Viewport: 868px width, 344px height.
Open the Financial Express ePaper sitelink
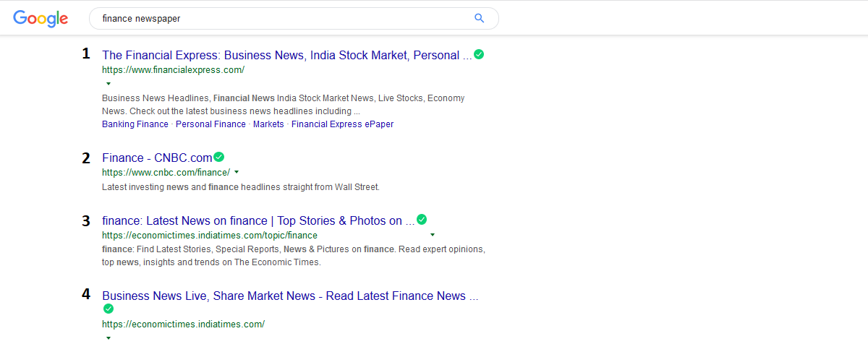click(342, 124)
